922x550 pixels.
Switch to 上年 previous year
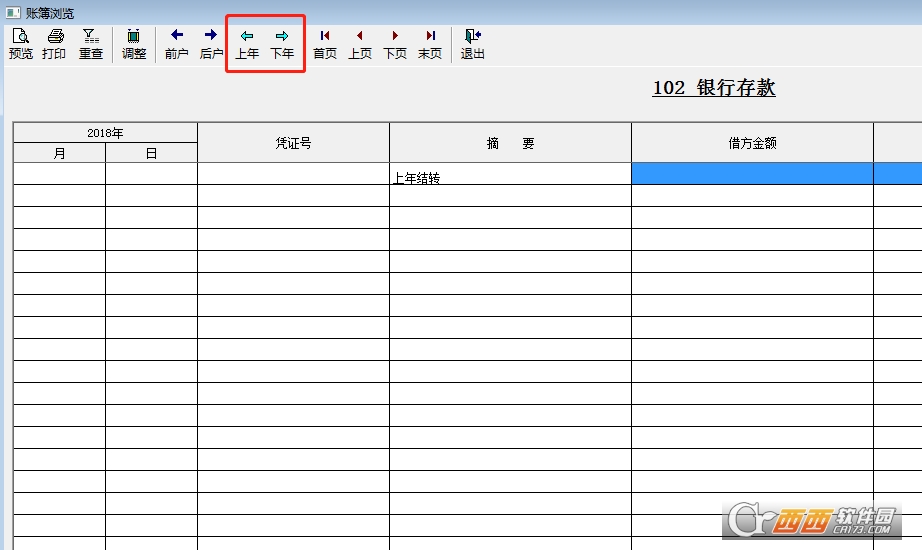pyautogui.click(x=247, y=44)
